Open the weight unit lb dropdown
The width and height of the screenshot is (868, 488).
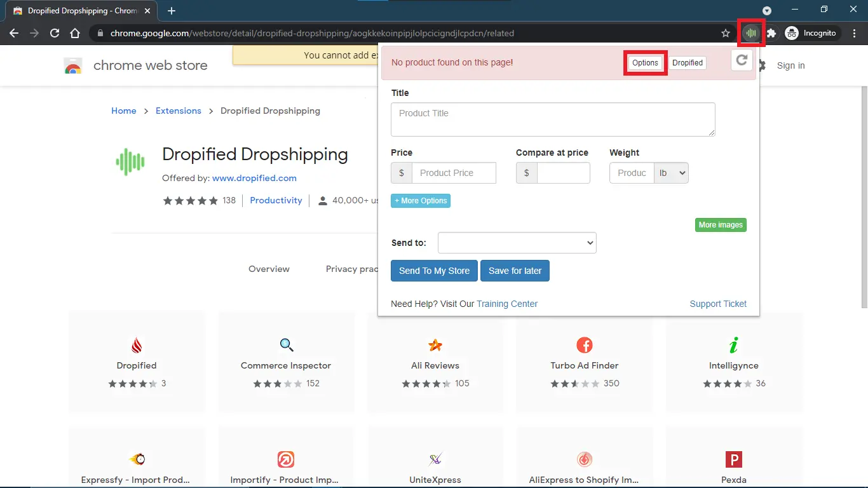[x=672, y=173]
